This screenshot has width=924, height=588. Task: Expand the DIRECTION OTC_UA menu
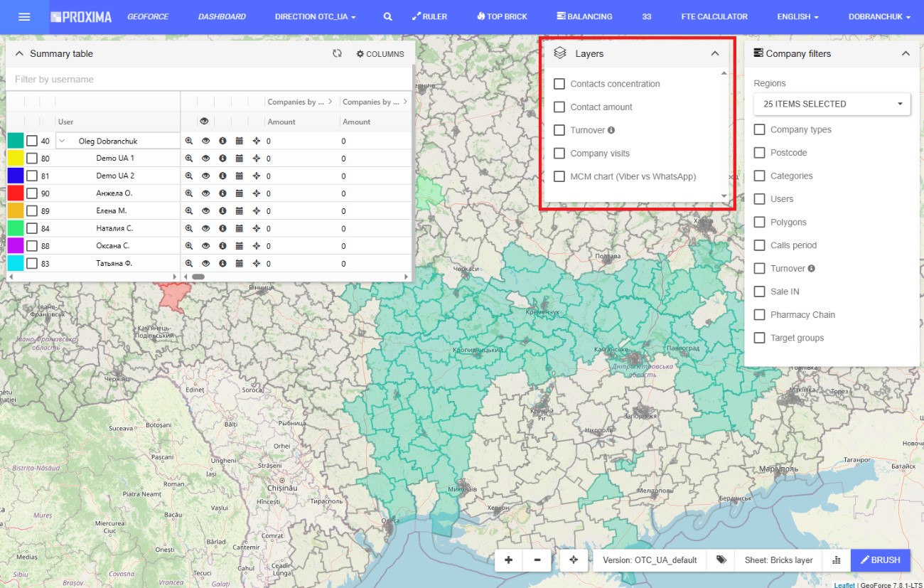315,16
